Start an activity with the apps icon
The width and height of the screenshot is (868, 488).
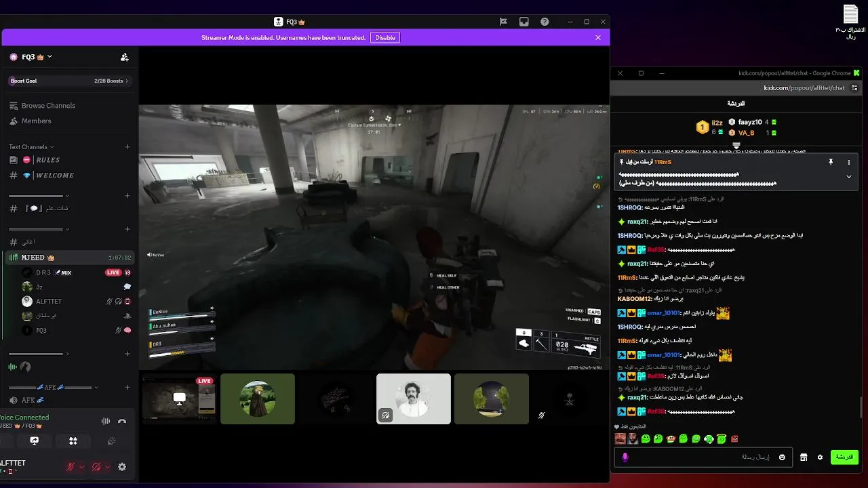click(73, 441)
